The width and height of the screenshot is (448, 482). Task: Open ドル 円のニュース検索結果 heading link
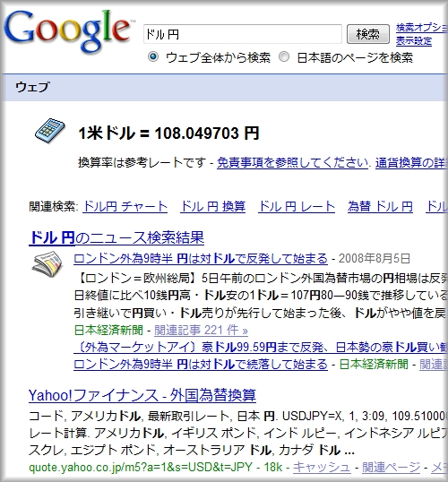(x=116, y=237)
